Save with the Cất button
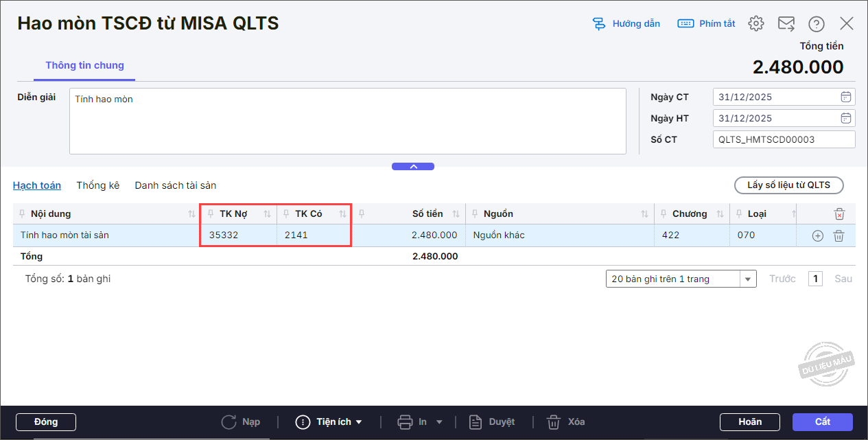This screenshot has height=440, width=868. (823, 422)
